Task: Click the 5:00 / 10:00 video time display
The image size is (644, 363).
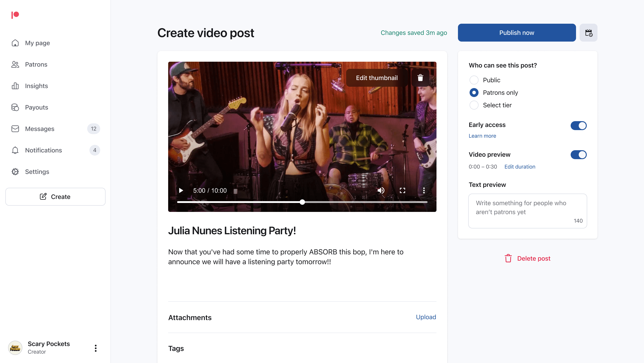Action: click(x=210, y=191)
